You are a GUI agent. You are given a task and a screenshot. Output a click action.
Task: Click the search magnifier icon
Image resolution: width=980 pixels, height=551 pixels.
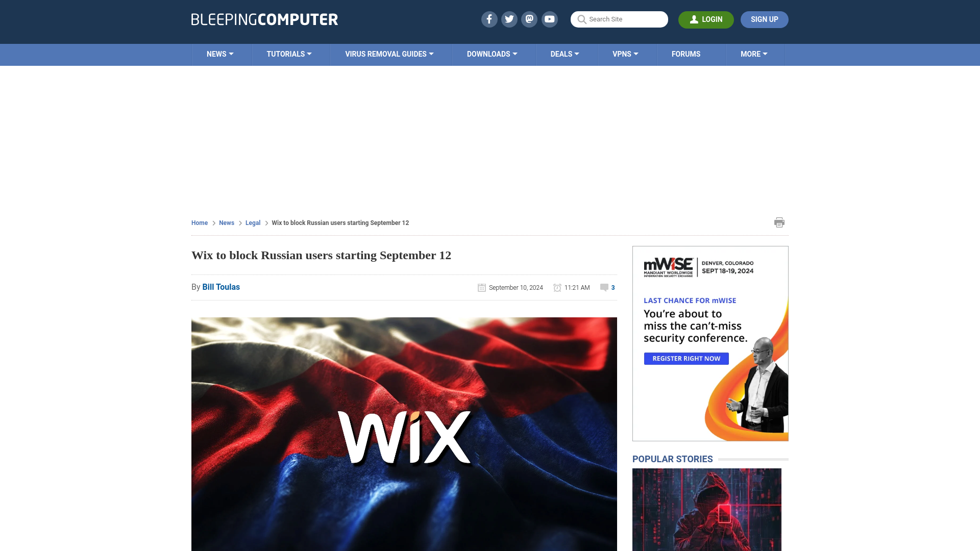point(581,19)
